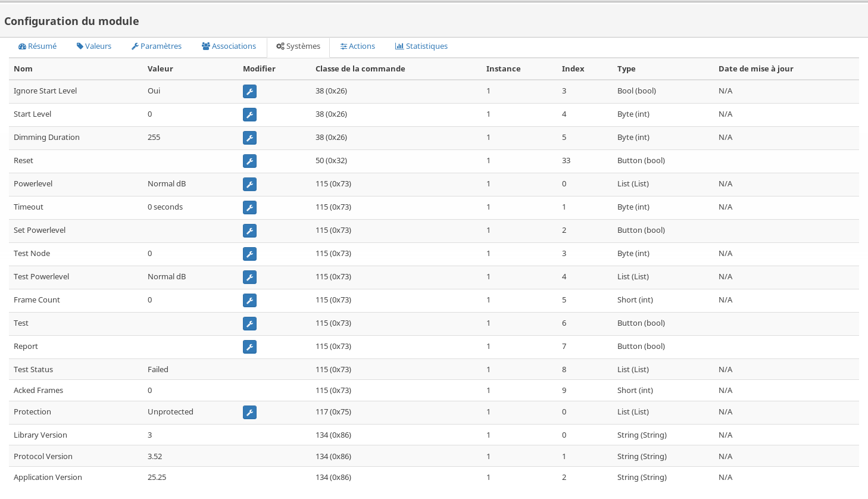This screenshot has height=499, width=868.
Task: Click the wrench icon for Ignore Start Level
Action: (249, 91)
